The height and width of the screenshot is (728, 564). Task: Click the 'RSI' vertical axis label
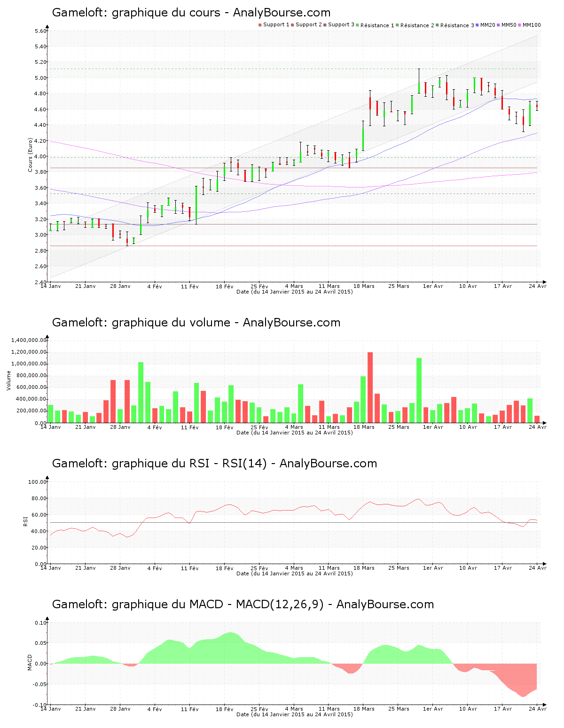(x=25, y=521)
